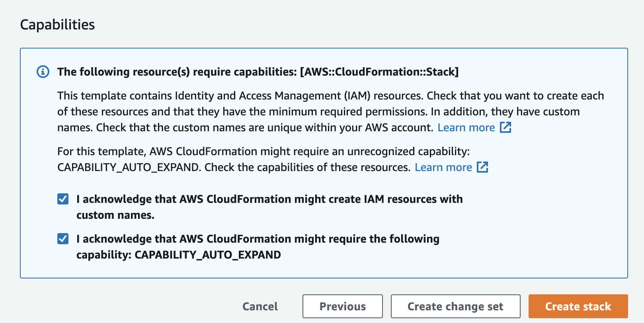The image size is (644, 323).
Task: Click the paragraph about unrecognized capability
Action: [x=263, y=152]
